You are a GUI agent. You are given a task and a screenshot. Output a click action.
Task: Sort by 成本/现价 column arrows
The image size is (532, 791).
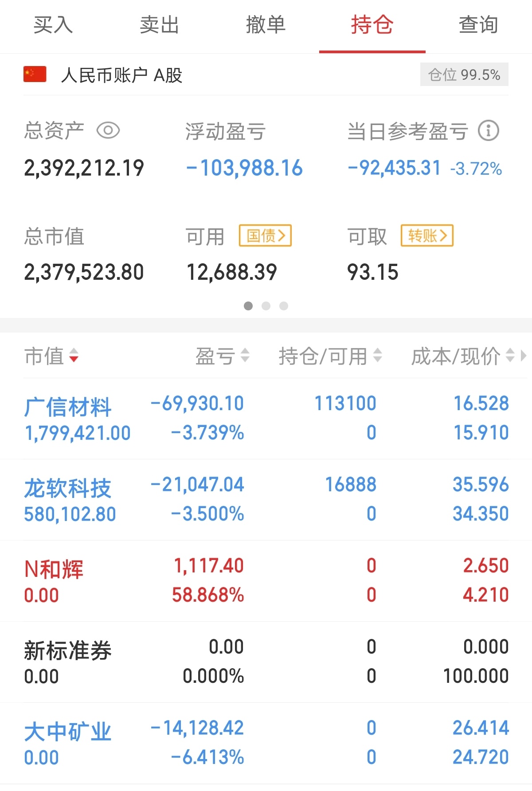tap(510, 356)
